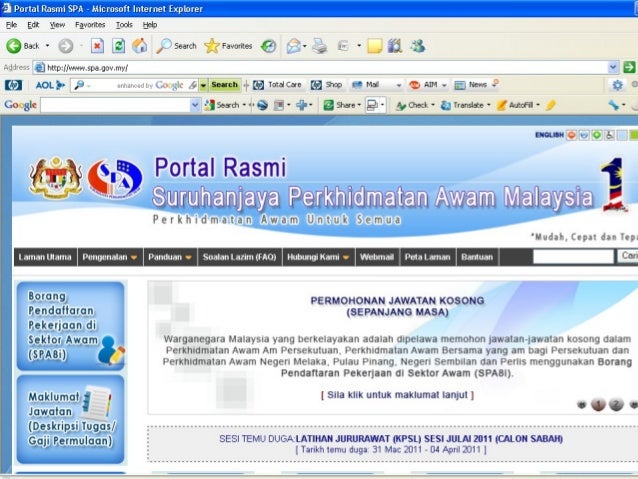Refresh the page with the green arrows icon
Image resolution: width=638 pixels, height=479 pixels.
[118, 46]
